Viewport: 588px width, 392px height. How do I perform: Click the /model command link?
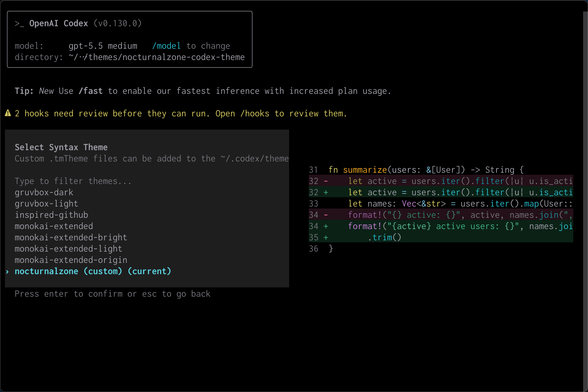pos(166,46)
